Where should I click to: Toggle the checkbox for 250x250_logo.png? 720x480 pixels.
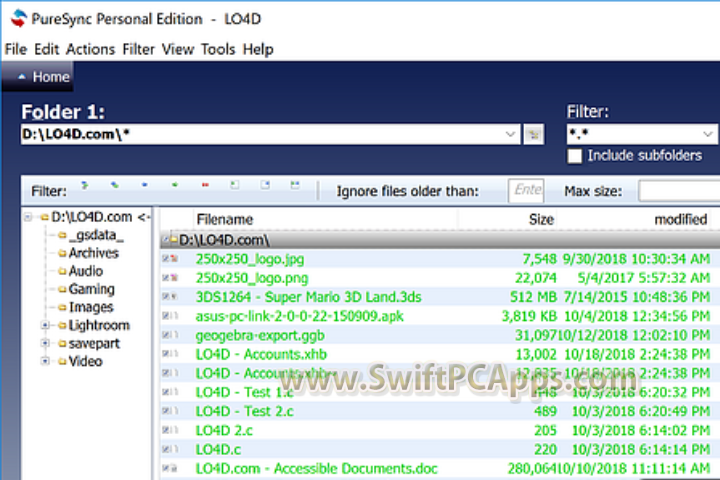point(166,278)
